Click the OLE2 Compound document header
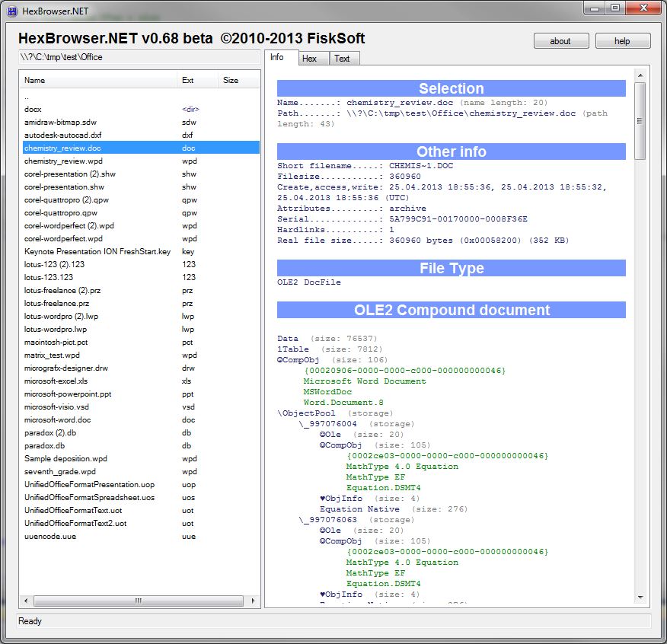This screenshot has width=667, height=644. tap(452, 310)
